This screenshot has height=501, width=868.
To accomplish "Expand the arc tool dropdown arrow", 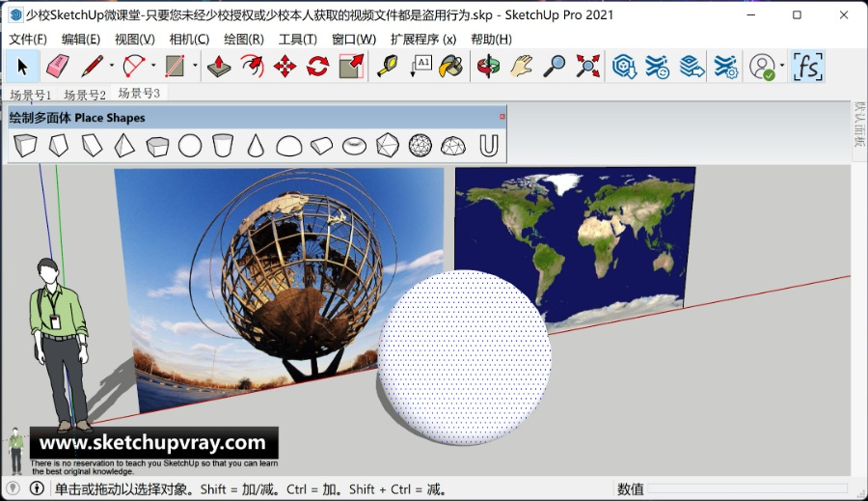I will [153, 66].
